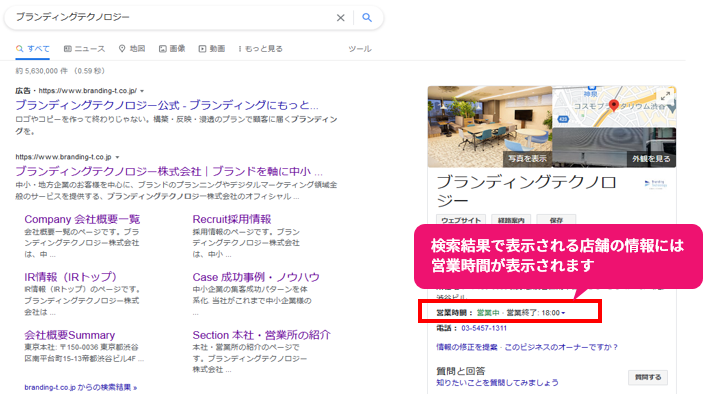
Task: Expand the ad URL dropdown arrow
Action: coord(142,91)
